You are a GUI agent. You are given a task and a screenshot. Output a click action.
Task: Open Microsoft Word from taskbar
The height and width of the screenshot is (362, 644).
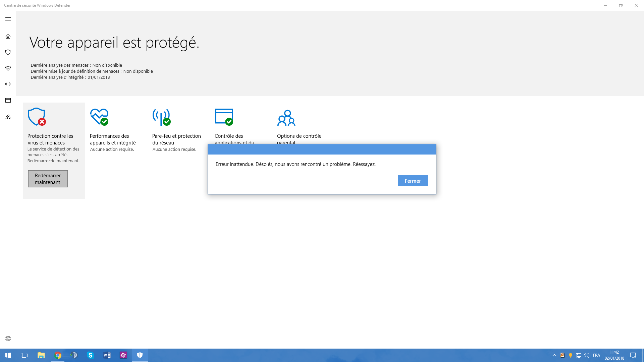pyautogui.click(x=107, y=355)
